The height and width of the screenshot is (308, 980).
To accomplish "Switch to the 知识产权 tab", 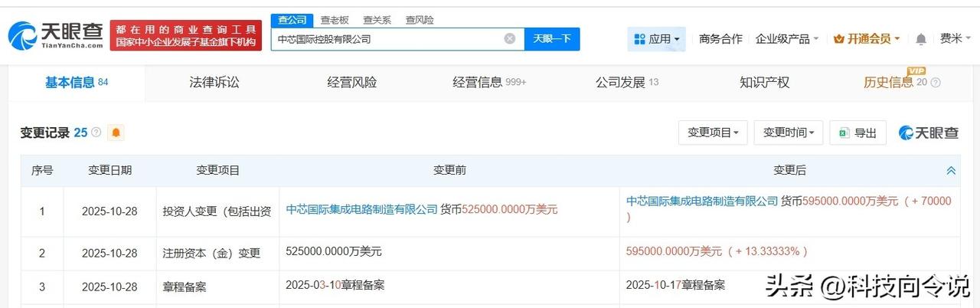I will pyautogui.click(x=765, y=82).
